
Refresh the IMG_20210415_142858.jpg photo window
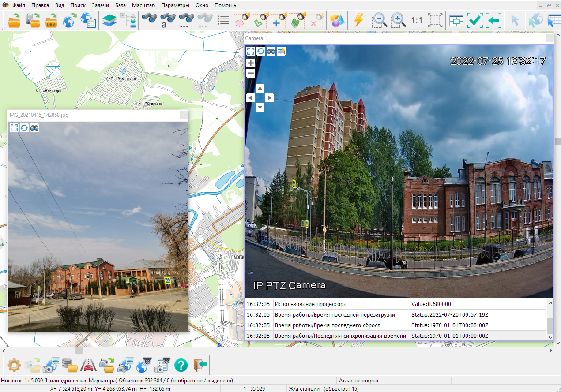[24, 128]
